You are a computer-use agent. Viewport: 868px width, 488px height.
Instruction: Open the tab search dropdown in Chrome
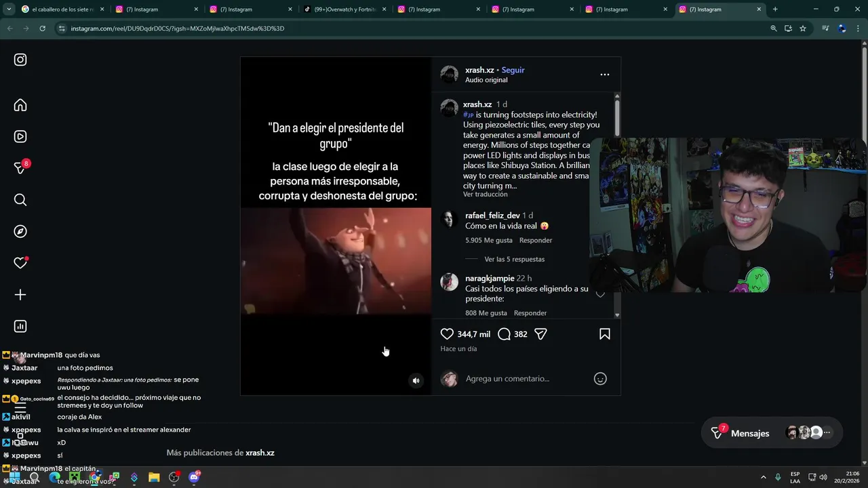(9, 9)
